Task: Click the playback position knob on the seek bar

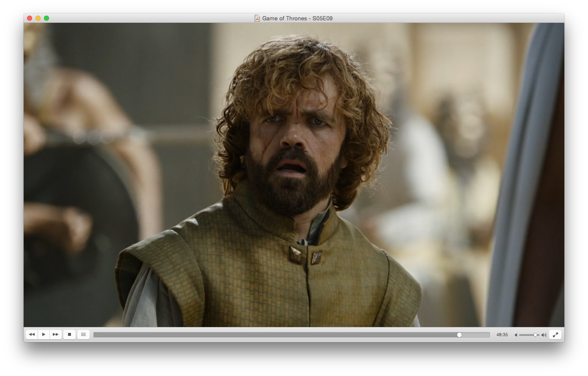Action: point(459,335)
